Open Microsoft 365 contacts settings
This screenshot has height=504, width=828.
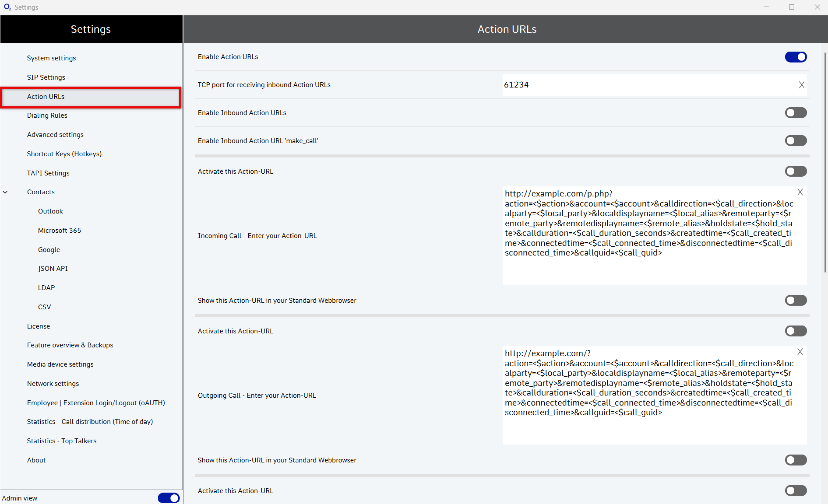[59, 231]
